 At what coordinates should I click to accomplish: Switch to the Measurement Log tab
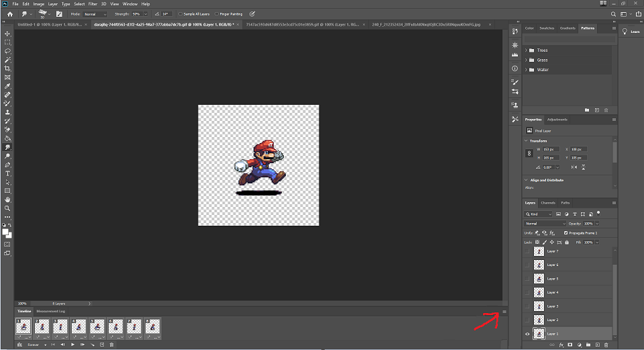(x=51, y=311)
